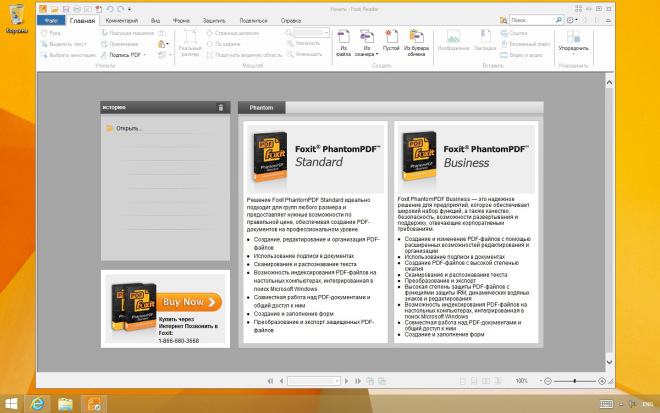Open the 'Файл' menu tab
This screenshot has width=660, height=413.
51,20
